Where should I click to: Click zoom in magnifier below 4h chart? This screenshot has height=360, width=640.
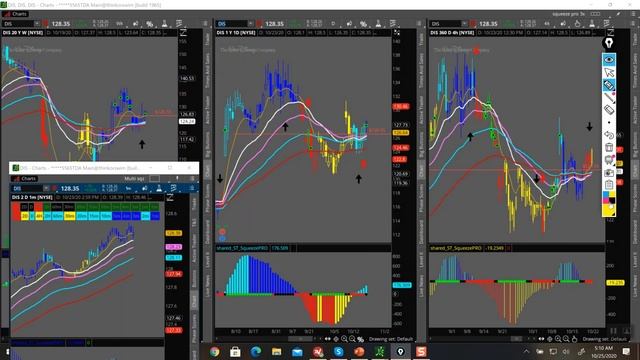(558, 339)
